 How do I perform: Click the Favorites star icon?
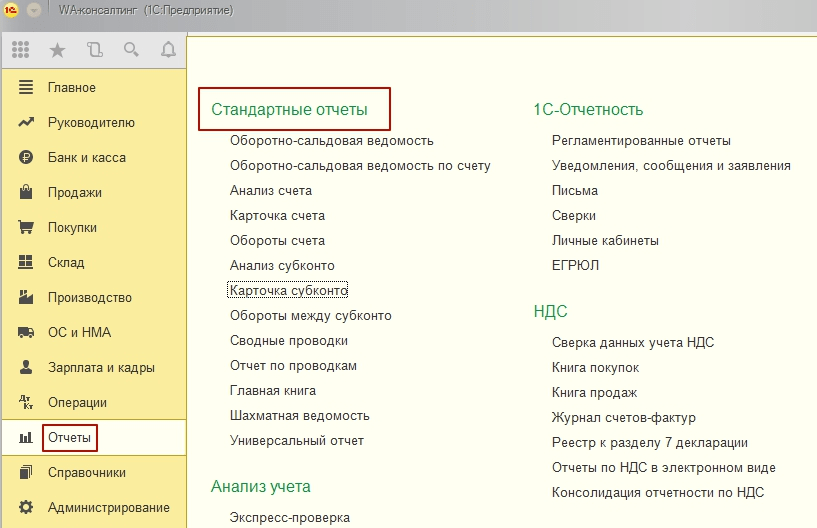coord(57,49)
